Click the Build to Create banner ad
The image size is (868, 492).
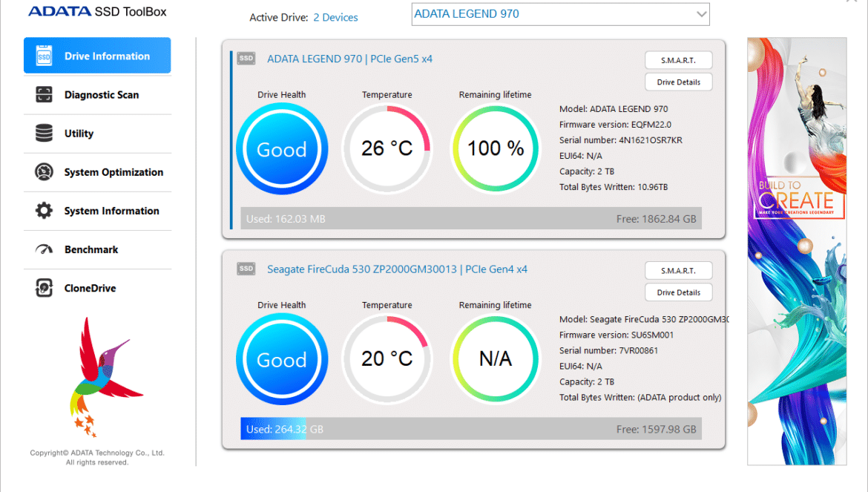coord(797,252)
